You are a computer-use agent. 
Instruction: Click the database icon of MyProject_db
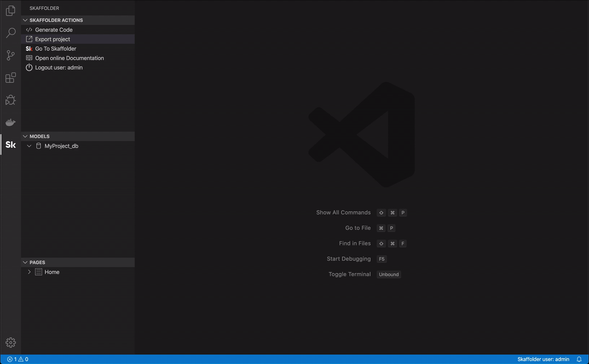coord(39,146)
